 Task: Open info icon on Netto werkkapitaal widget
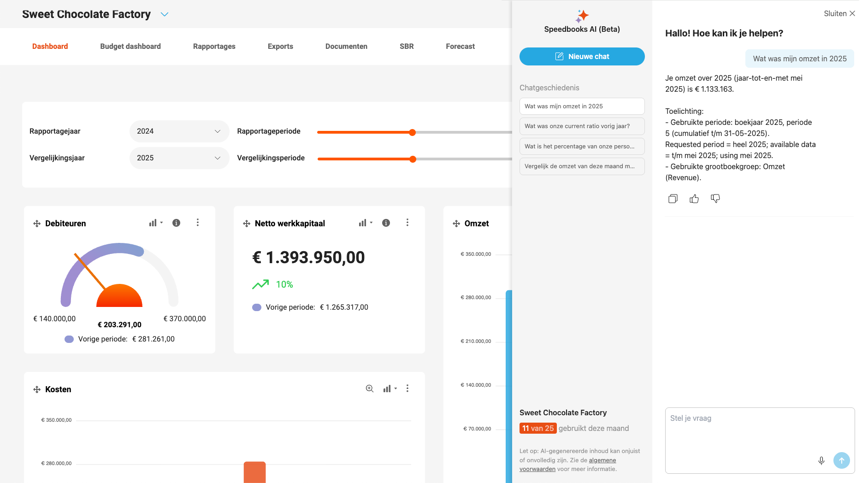[386, 223]
